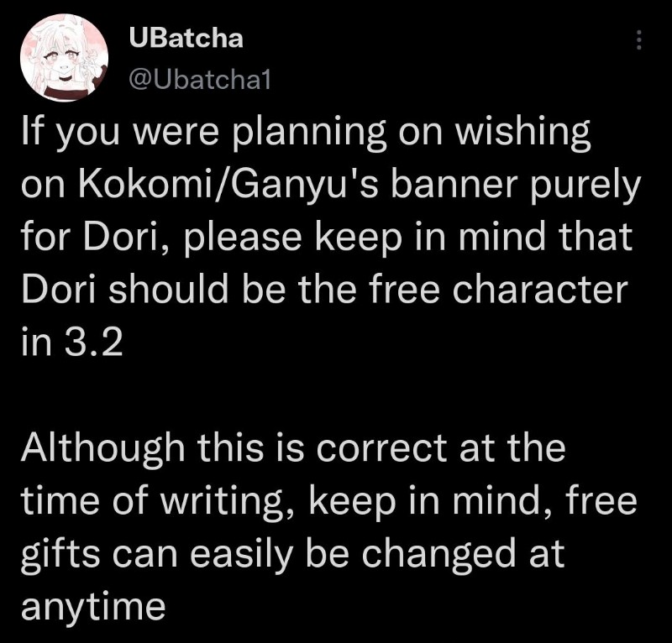Open the tweet's three-dot more options menu

pyautogui.click(x=639, y=40)
